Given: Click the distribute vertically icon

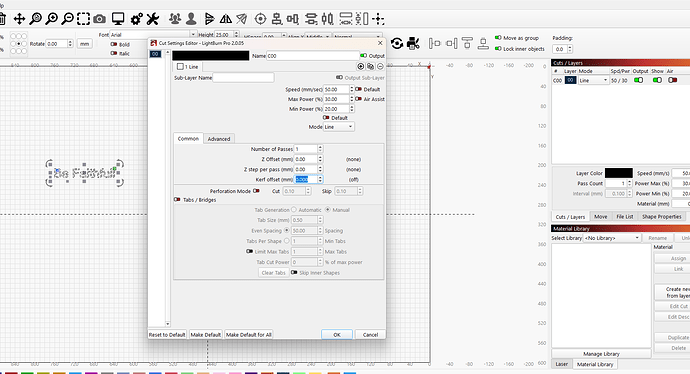Looking at the screenshot, I should tap(327, 18).
